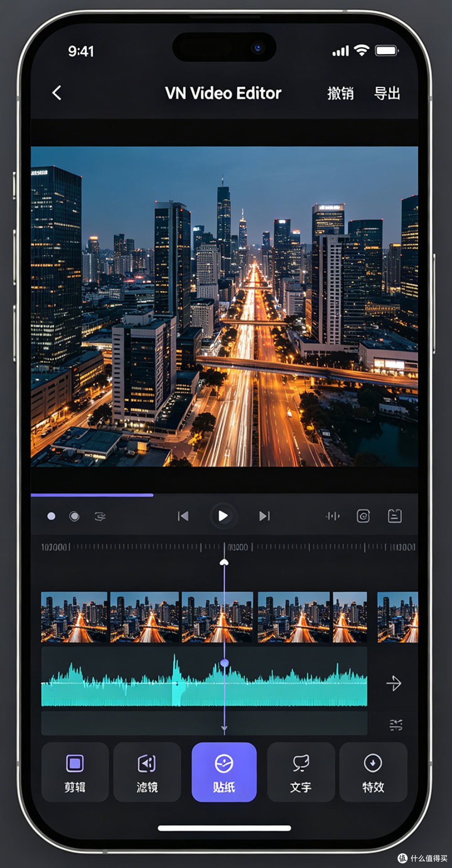452x868 pixels.
Task: Open the 文字 text tab
Action: 301,772
